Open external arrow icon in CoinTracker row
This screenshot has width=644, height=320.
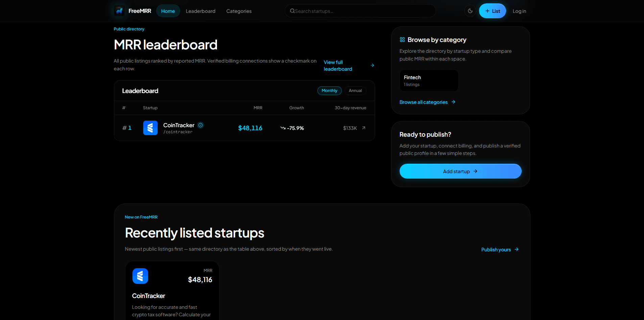tap(364, 128)
